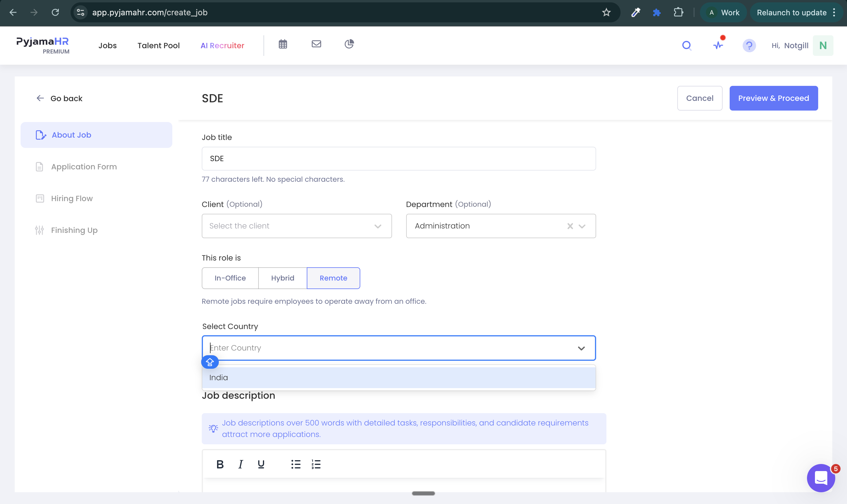Click the Preview & Proceed button
Viewport: 847px width, 504px height.
pos(774,98)
